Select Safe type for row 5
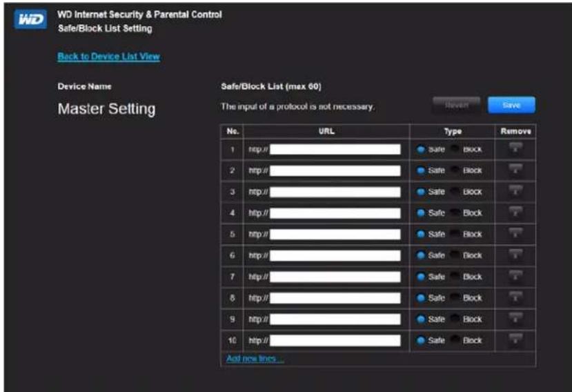572x392 pixels. coord(421,234)
